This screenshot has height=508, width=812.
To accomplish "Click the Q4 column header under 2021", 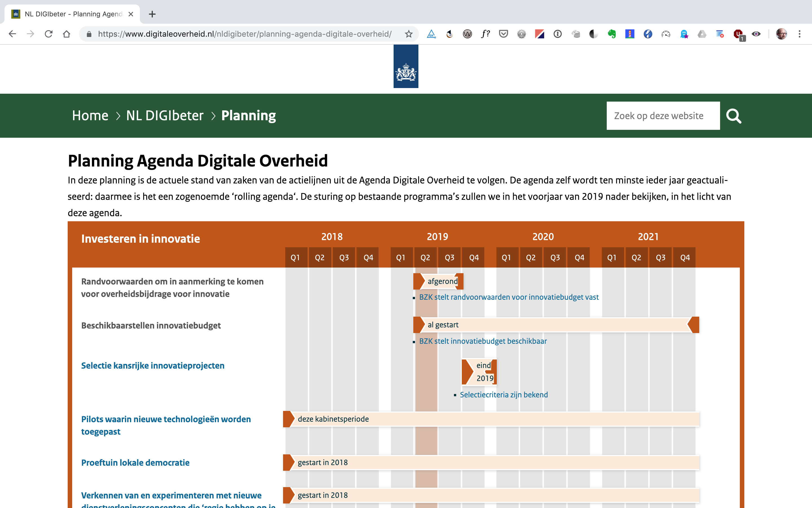I will coord(685,258).
